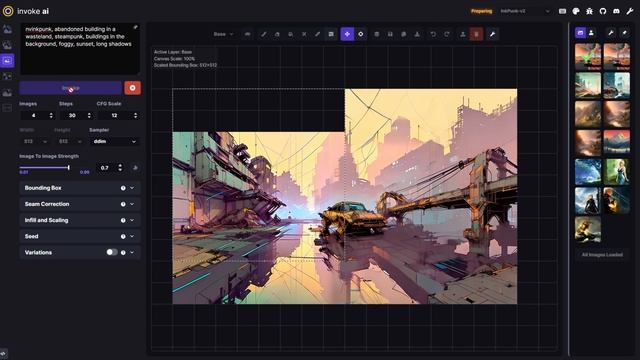Viewport: 640px width, 360px height.
Task: Click the Upload image icon
Action: (463, 34)
